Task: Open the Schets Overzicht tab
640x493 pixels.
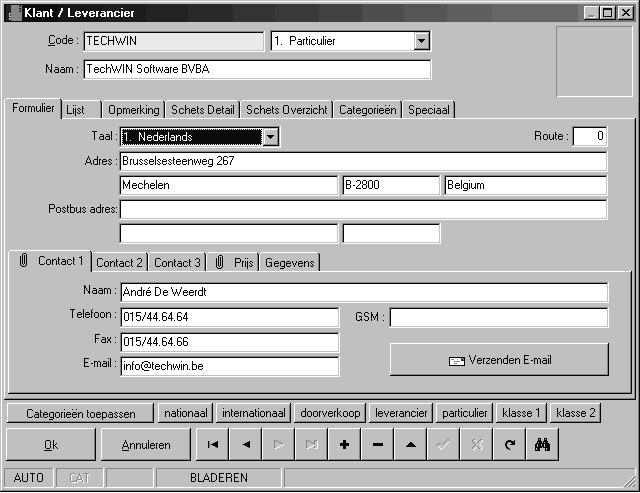Action: (287, 110)
